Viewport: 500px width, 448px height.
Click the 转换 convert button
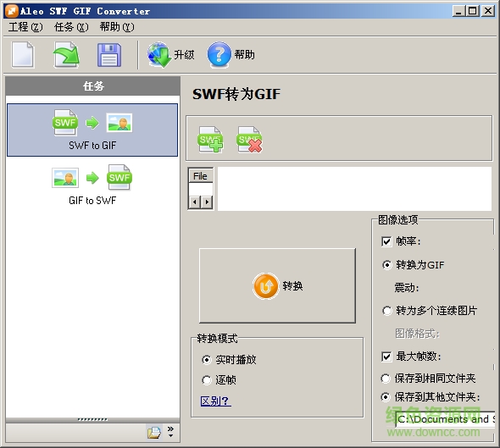(x=277, y=285)
